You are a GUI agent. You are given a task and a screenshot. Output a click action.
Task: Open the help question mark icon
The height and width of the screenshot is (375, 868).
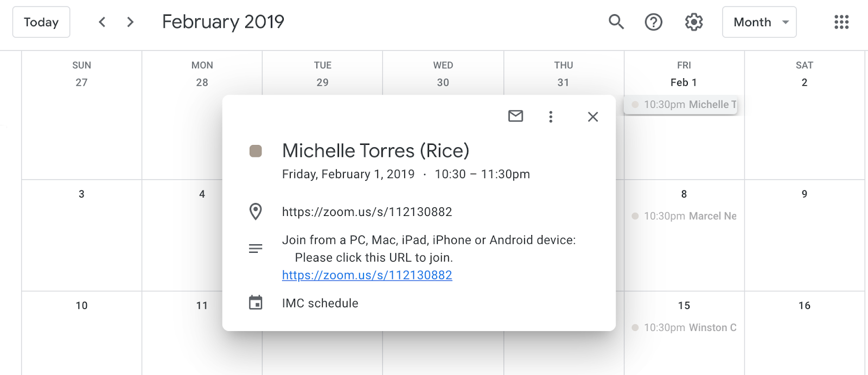pyautogui.click(x=653, y=22)
